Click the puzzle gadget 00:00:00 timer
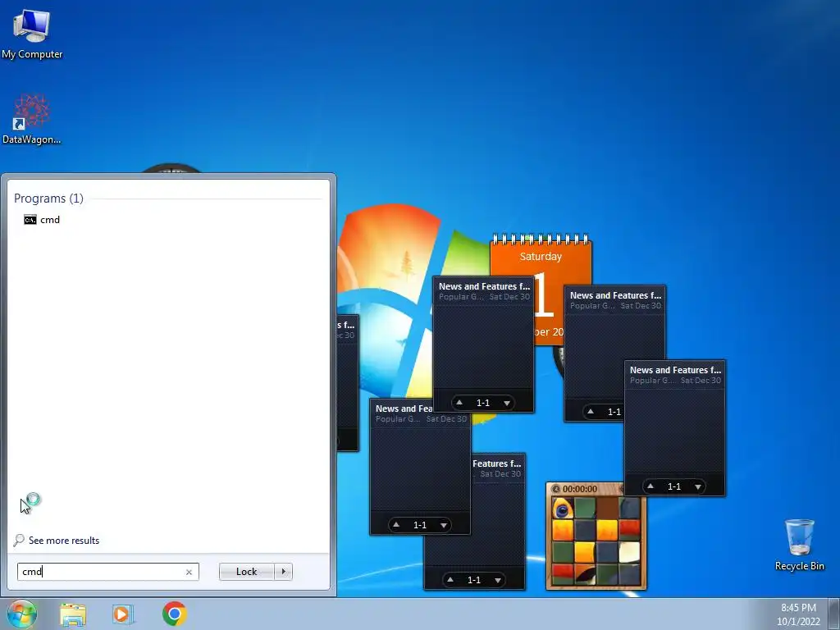 coord(579,489)
